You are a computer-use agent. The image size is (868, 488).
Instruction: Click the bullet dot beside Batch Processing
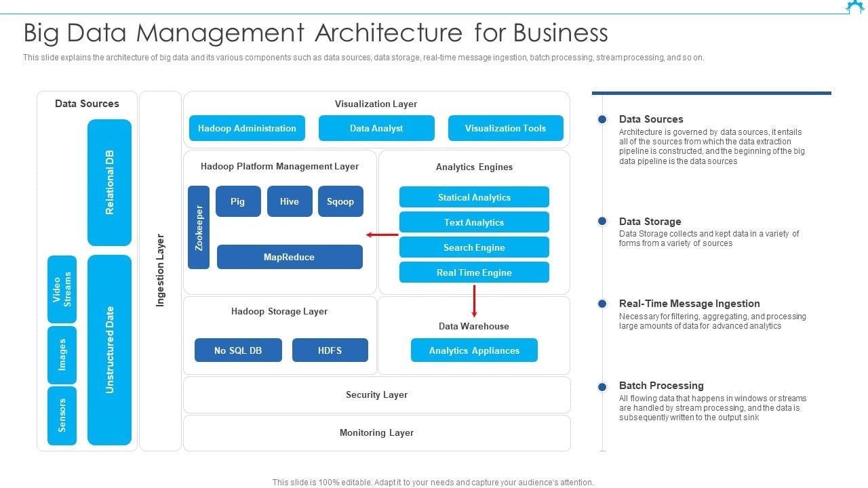click(x=602, y=386)
